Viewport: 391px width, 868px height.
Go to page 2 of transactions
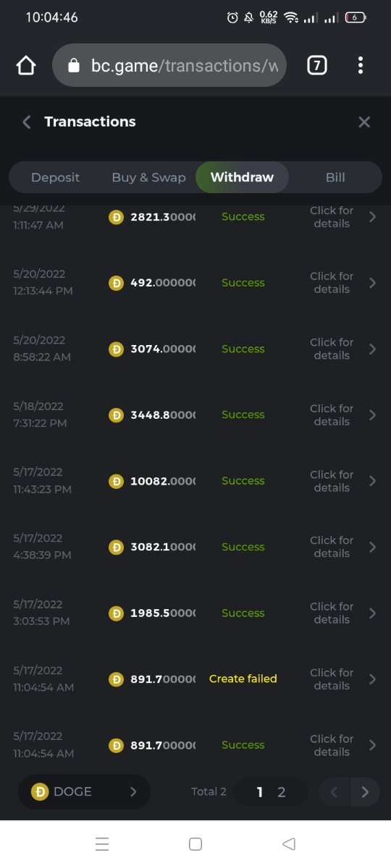(x=282, y=792)
